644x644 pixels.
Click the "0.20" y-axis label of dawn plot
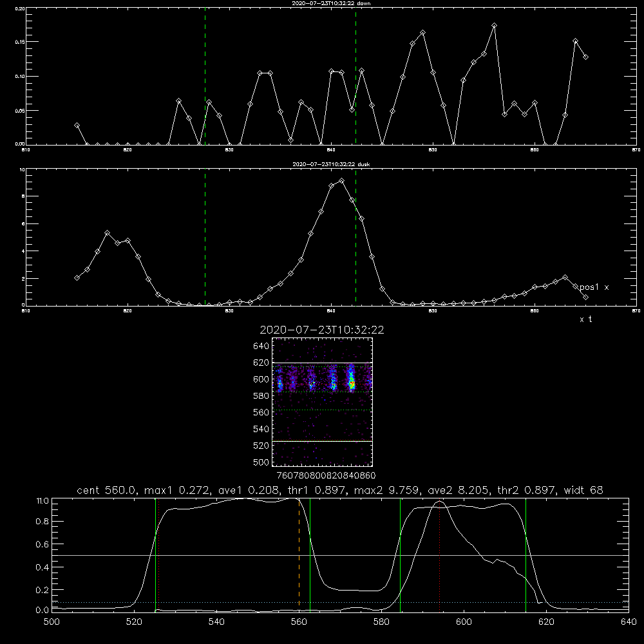tap(20, 8)
